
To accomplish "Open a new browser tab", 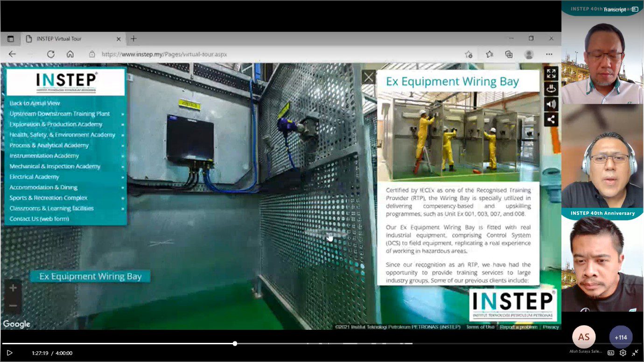I will click(133, 39).
